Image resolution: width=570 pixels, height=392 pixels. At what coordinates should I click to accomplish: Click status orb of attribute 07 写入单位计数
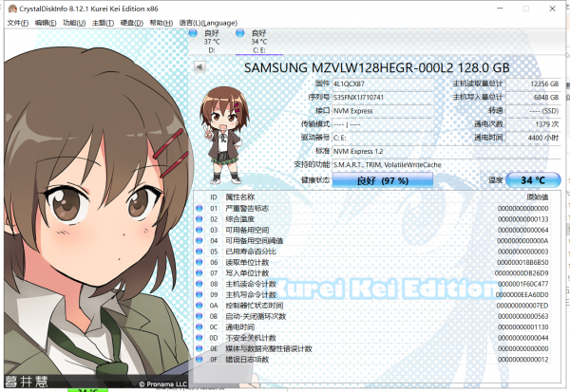199,272
